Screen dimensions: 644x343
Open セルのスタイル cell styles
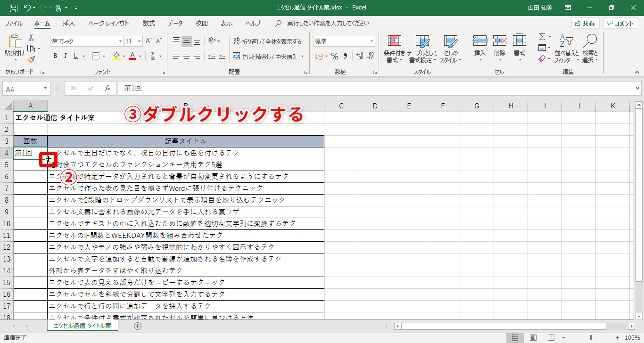coord(450,49)
